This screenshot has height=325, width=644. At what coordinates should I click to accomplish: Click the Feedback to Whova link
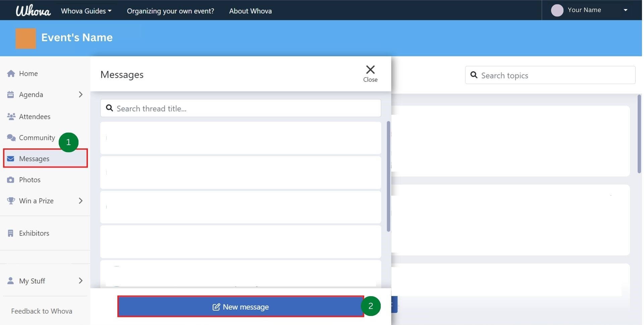[x=41, y=311]
